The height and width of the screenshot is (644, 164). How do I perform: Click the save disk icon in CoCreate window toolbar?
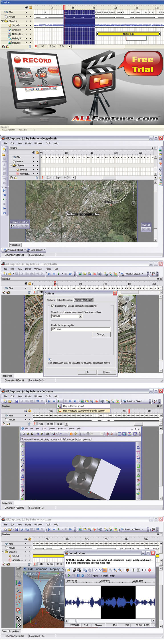(x=17, y=401)
